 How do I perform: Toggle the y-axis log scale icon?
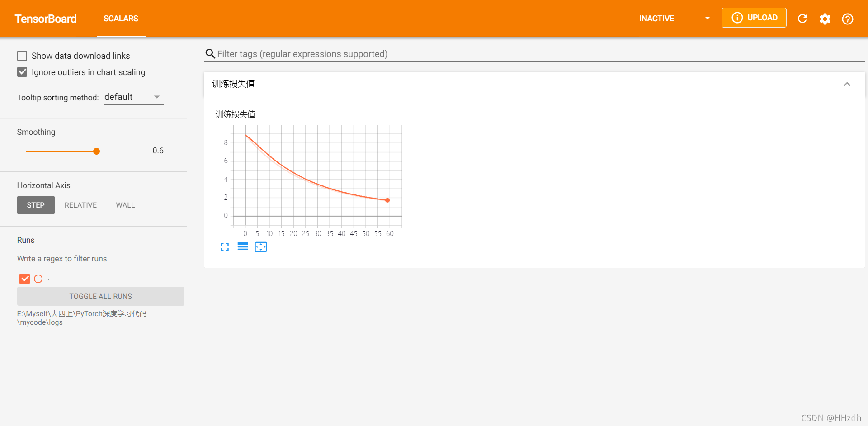(x=243, y=247)
